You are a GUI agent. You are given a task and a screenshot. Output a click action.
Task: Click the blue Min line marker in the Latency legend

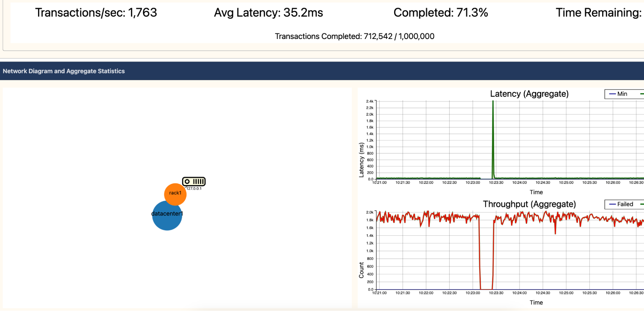tap(612, 94)
